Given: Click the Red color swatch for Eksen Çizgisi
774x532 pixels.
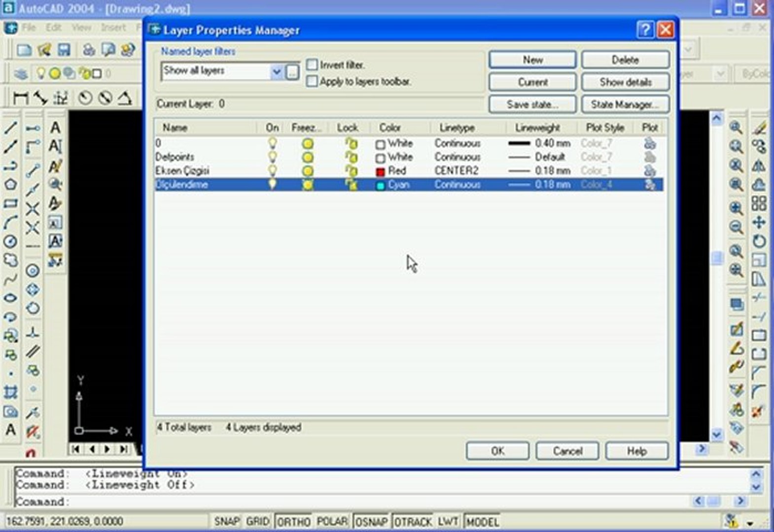Looking at the screenshot, I should coord(380,172).
